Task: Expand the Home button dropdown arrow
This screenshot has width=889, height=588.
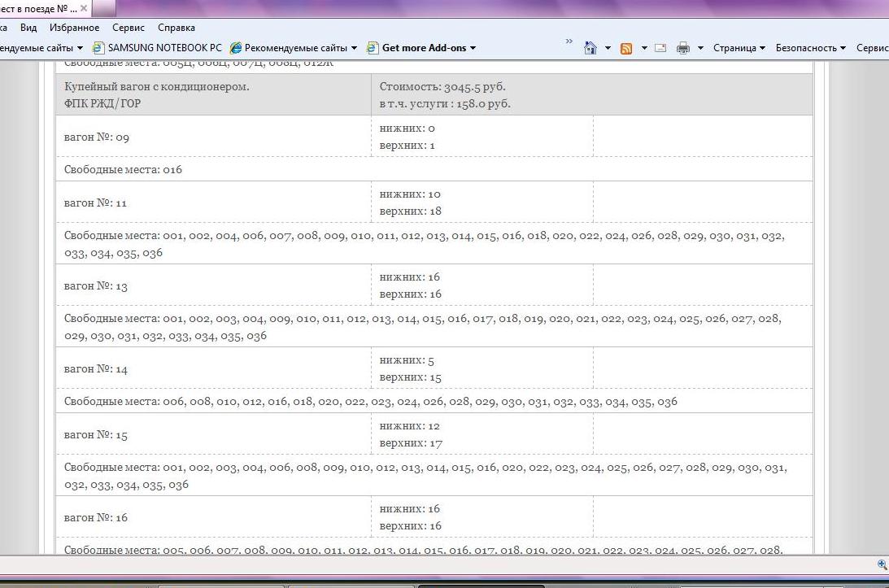Action: (608, 48)
